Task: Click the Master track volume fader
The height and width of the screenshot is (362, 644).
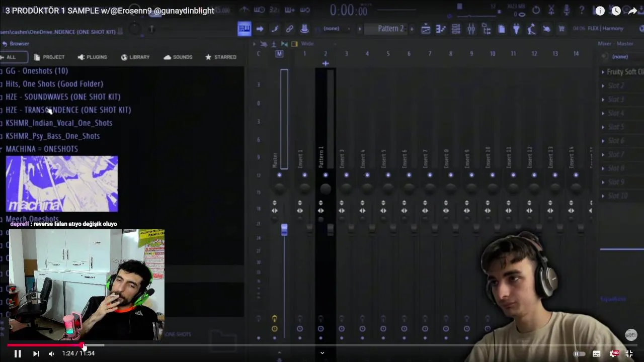Action: [284, 230]
